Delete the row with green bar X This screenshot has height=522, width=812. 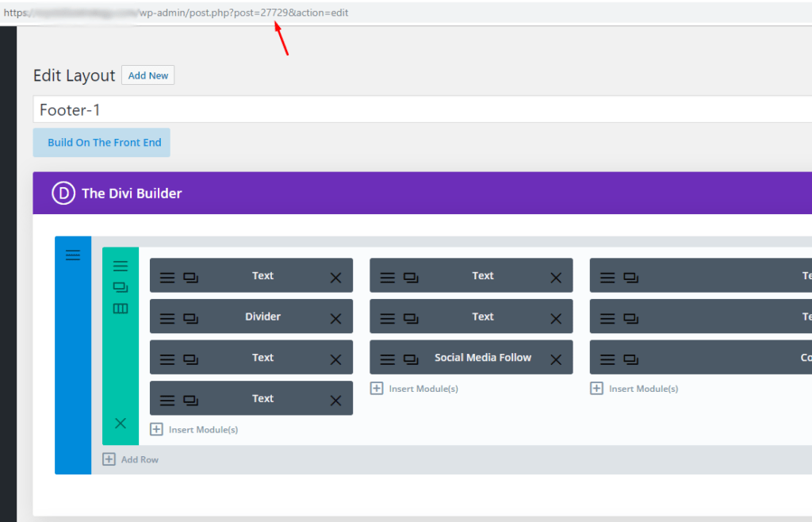[121, 424]
